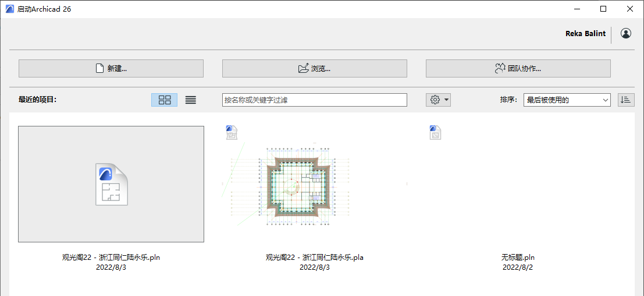
Task: Minimize the 启动Archicad 26 window
Action: (577, 9)
